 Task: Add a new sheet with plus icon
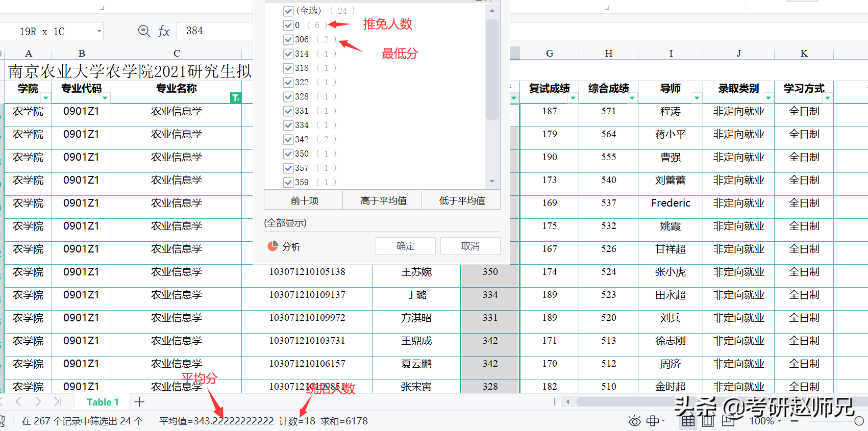point(139,402)
